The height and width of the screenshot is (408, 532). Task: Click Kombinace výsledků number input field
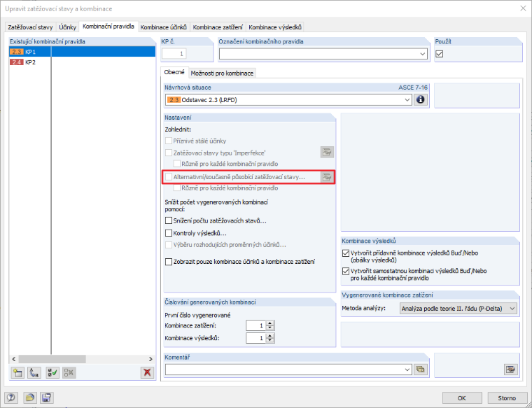pos(256,338)
